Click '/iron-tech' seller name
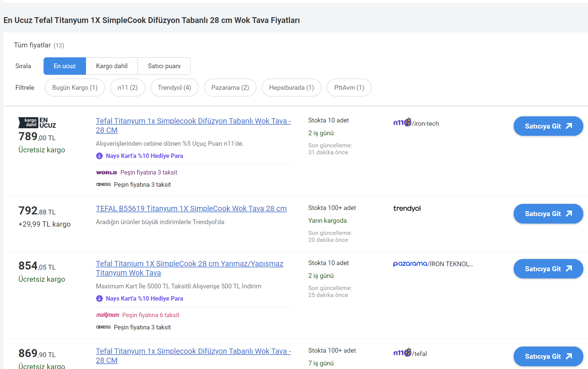588x369 pixels. [425, 124]
